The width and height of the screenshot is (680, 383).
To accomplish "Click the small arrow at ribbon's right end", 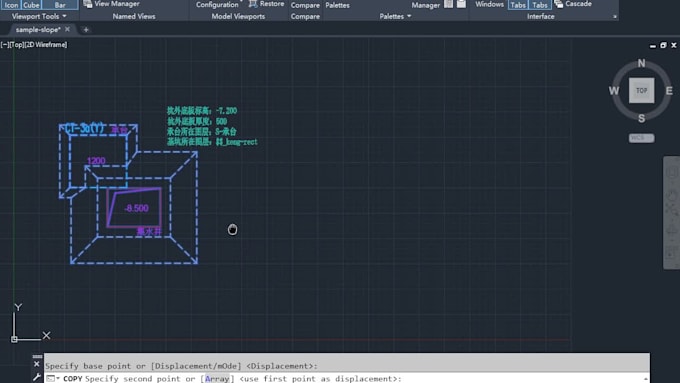I will pos(615,17).
